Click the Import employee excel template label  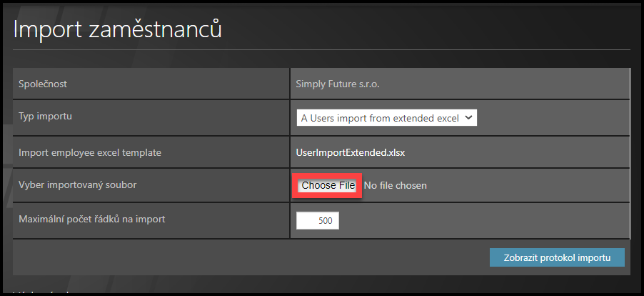(x=90, y=152)
